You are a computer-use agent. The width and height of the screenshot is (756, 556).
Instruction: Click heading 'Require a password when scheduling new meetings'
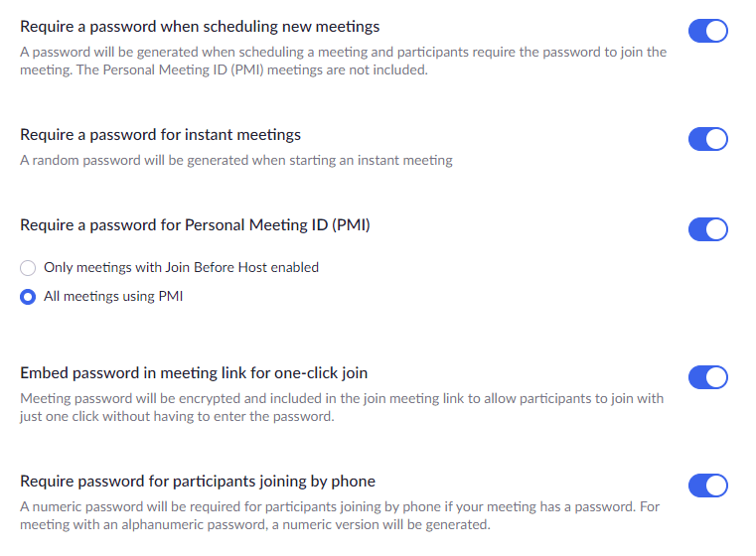point(200,27)
